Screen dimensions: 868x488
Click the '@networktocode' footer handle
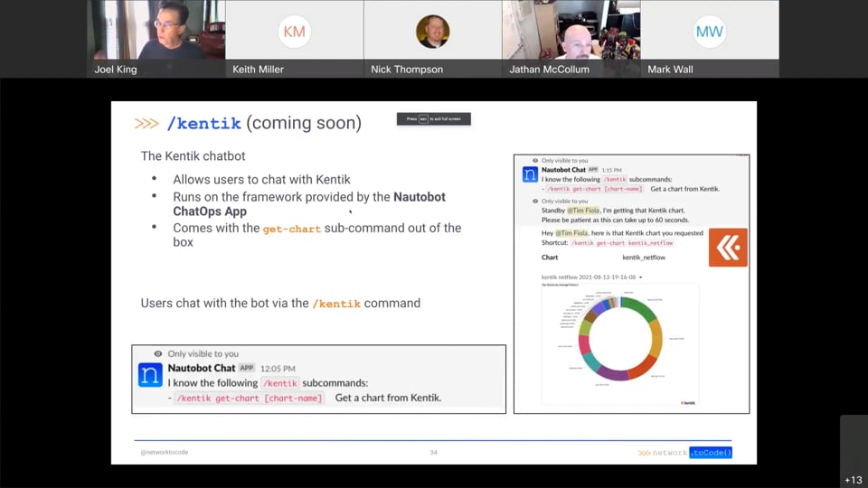165,452
